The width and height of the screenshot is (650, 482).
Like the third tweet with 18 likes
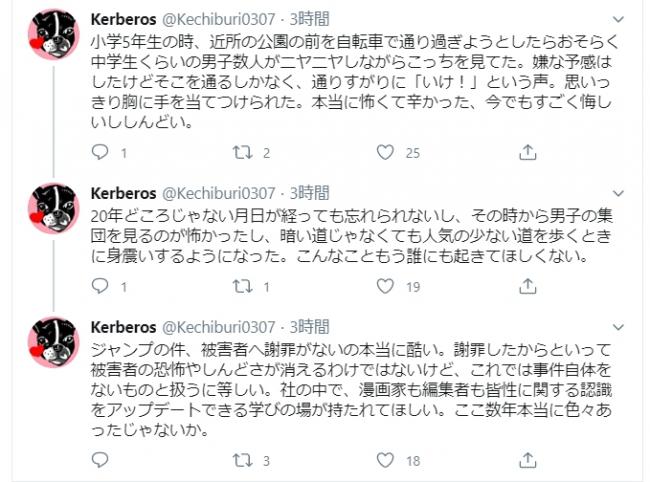385,460
